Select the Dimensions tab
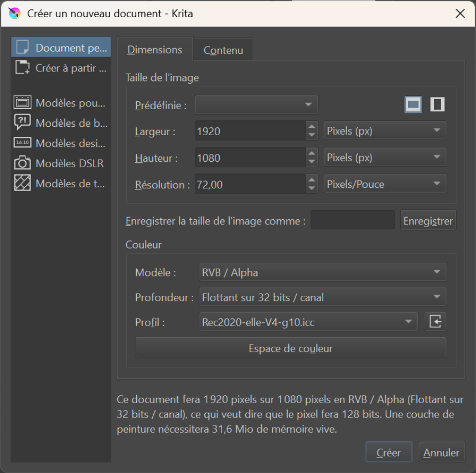 tap(155, 50)
